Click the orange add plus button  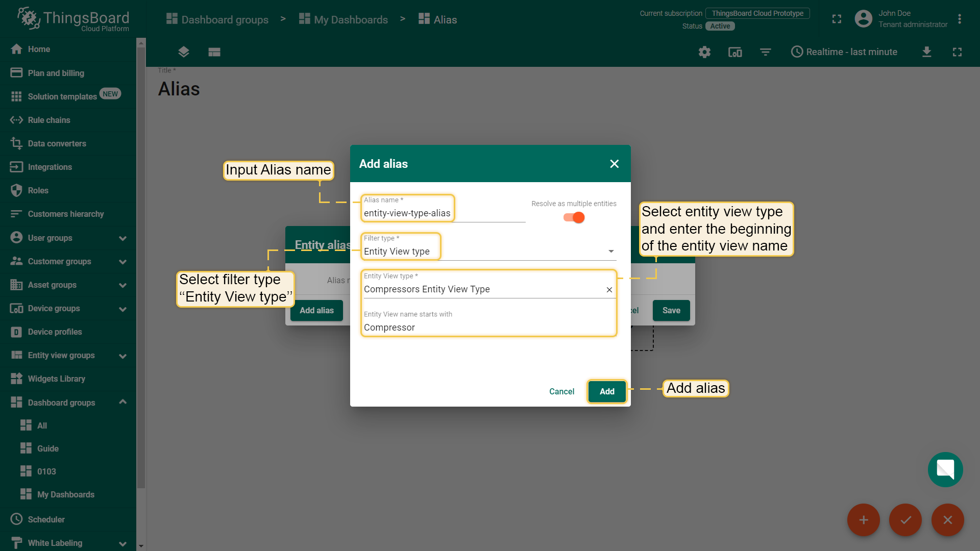point(864,520)
